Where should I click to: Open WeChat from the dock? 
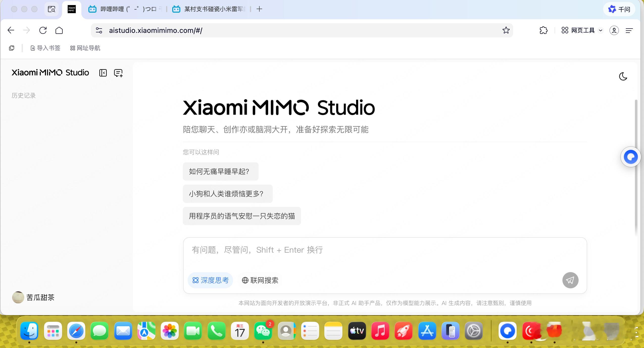263,331
